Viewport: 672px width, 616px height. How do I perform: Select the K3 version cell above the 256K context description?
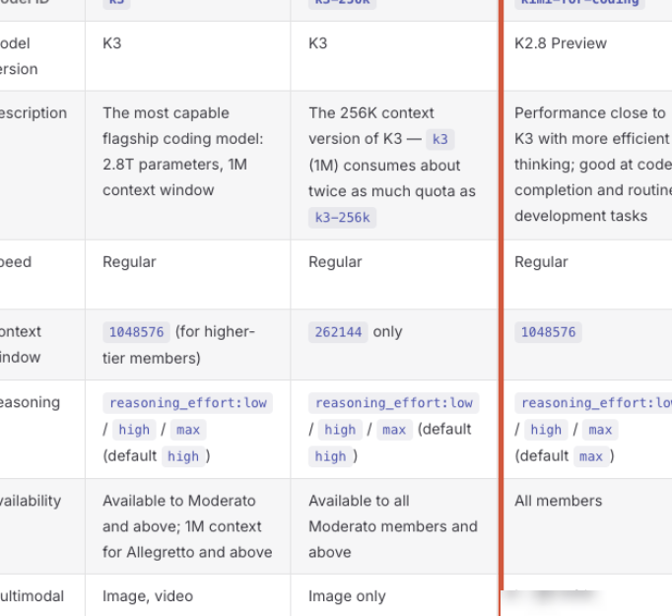318,43
